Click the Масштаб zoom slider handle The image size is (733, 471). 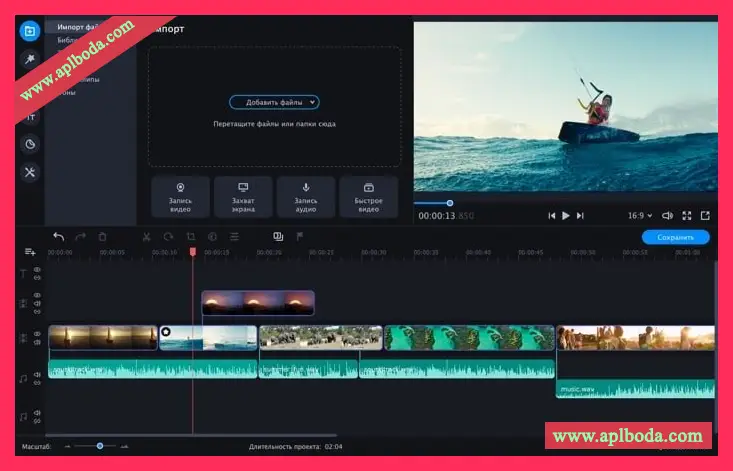100,446
